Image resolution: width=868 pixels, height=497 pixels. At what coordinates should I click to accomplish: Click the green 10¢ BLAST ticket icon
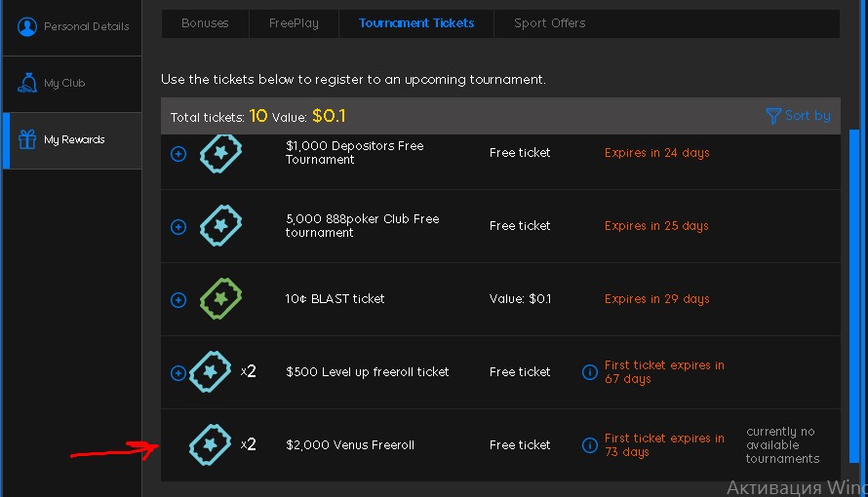coord(220,298)
